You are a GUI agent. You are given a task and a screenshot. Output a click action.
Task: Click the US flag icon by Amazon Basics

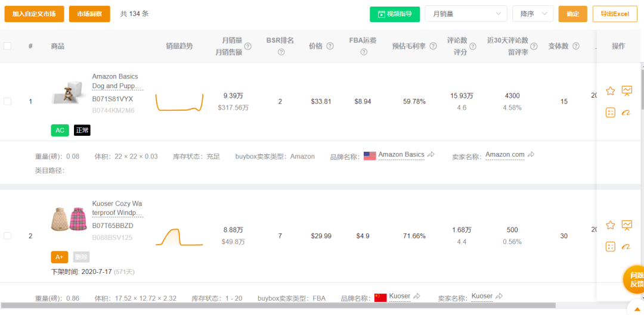click(x=370, y=156)
